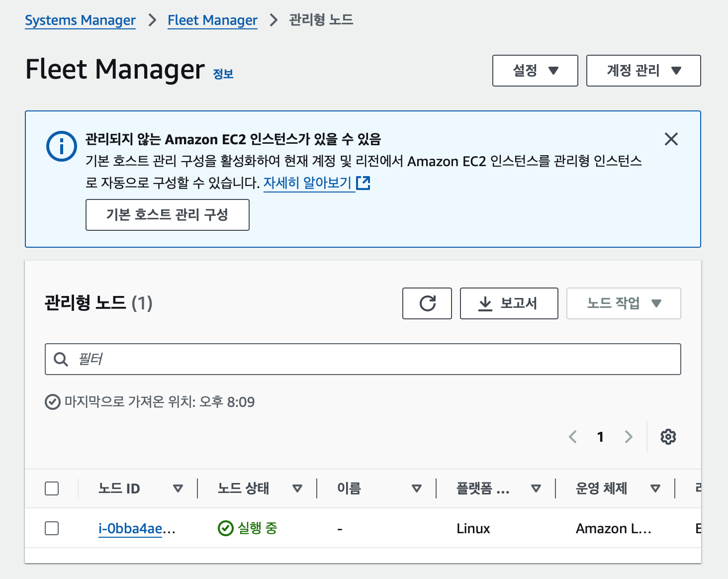Sort by 플랫폼 column arrow
The width and height of the screenshot is (728, 579).
(x=536, y=488)
